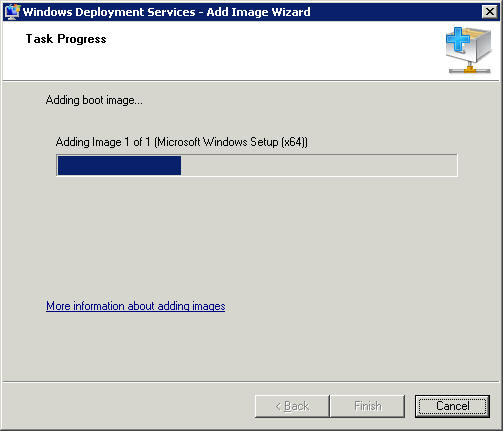Click the disabled Finish button
This screenshot has height=431, width=503.
pyautogui.click(x=367, y=406)
